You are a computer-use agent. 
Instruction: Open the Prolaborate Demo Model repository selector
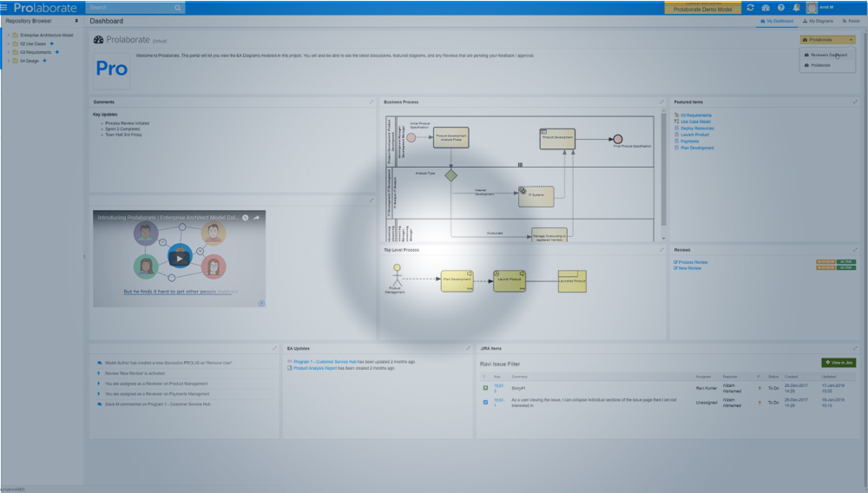pos(702,9)
